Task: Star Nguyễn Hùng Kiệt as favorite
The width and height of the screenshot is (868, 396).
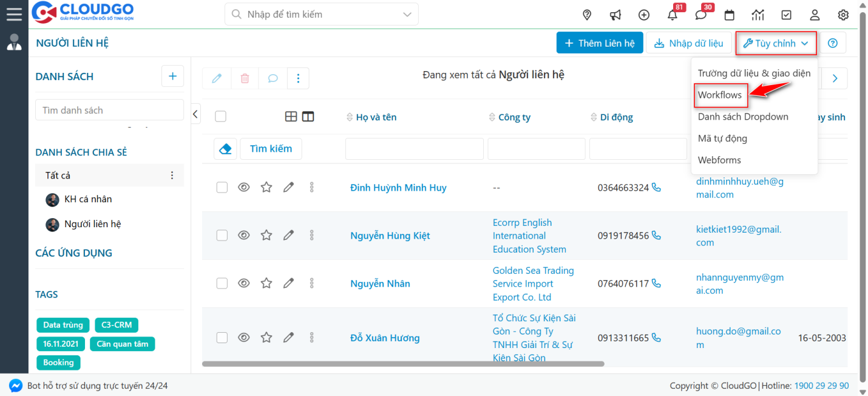Action: (x=266, y=235)
